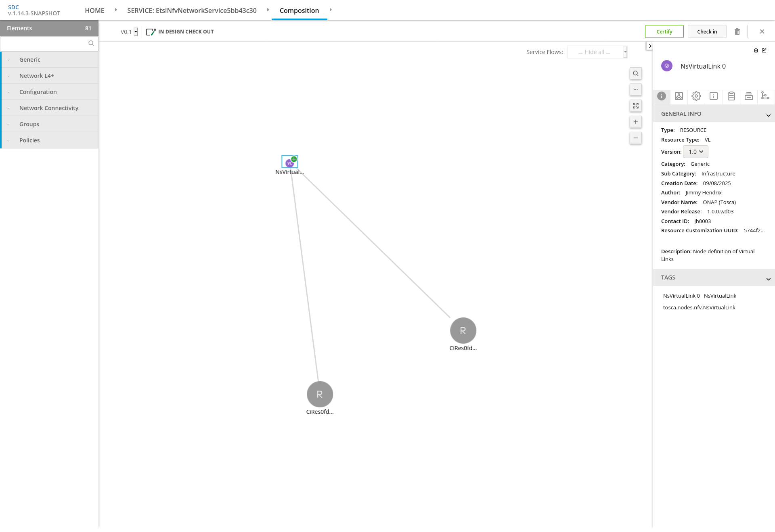Click the fit-to-screen expand canvas icon

click(x=636, y=106)
